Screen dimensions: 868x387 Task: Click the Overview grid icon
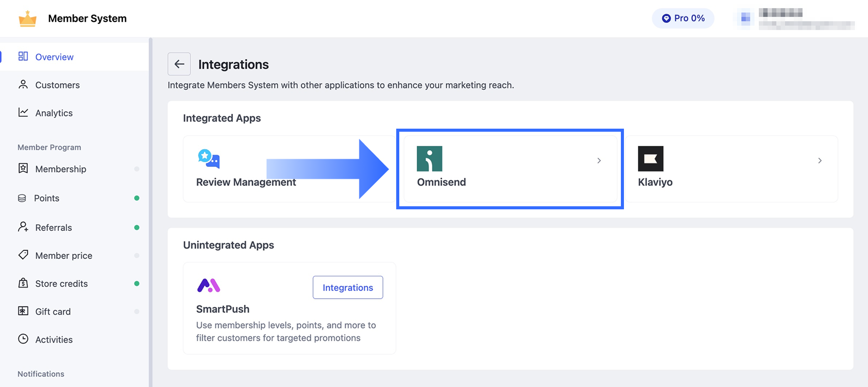(23, 56)
